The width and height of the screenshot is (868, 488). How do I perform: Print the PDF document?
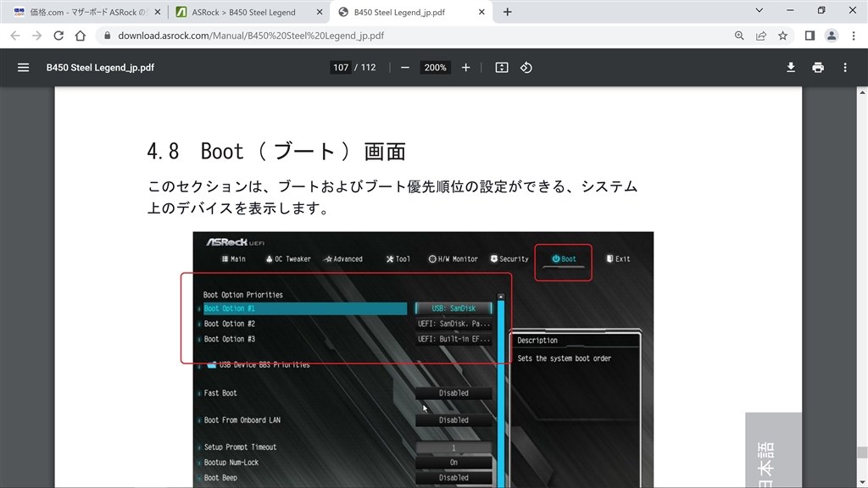[818, 68]
